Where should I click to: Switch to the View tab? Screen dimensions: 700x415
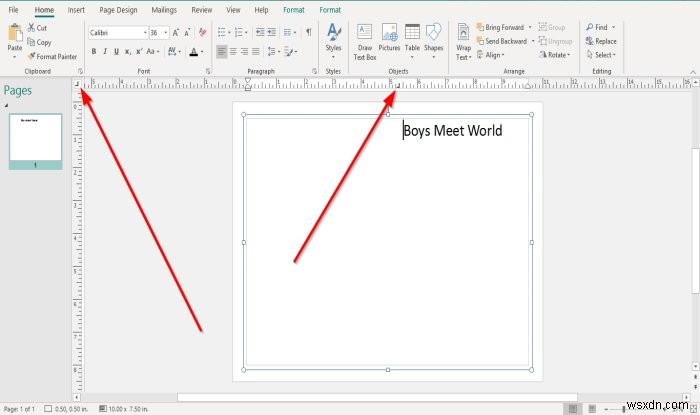tap(233, 10)
